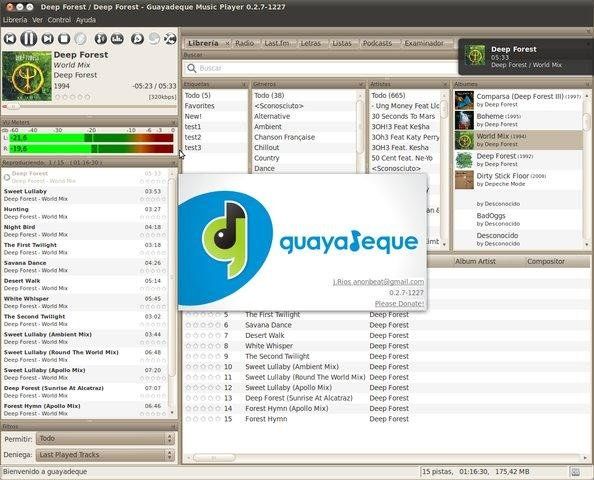Sort by Compositor column header
The height and width of the screenshot is (480, 594).
[x=558, y=261]
